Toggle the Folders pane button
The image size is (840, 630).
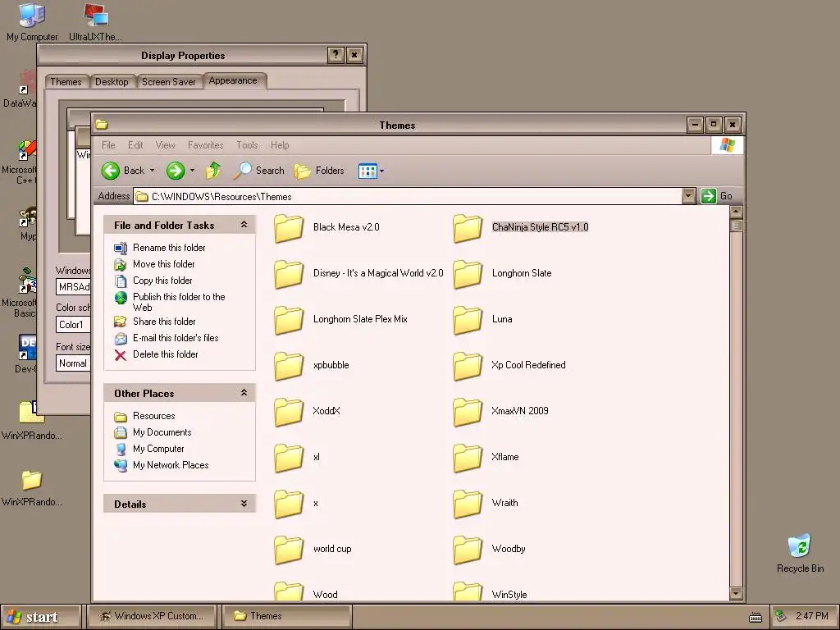(319, 171)
